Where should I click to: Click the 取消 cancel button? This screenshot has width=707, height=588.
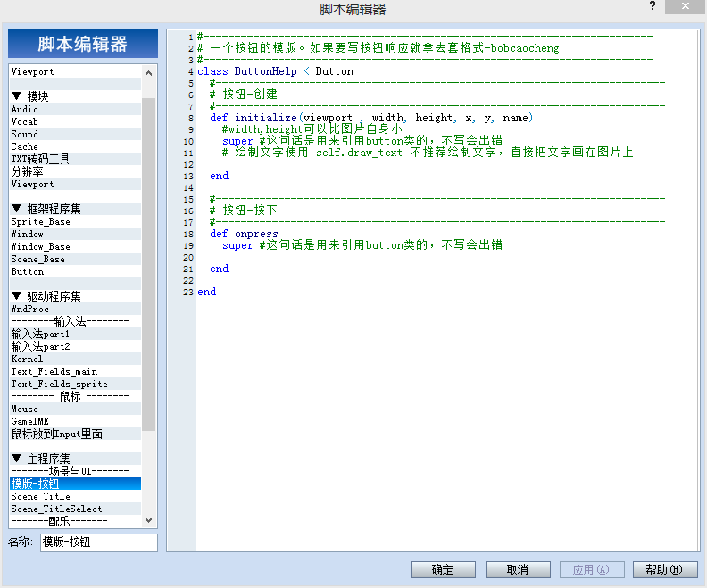(x=518, y=569)
